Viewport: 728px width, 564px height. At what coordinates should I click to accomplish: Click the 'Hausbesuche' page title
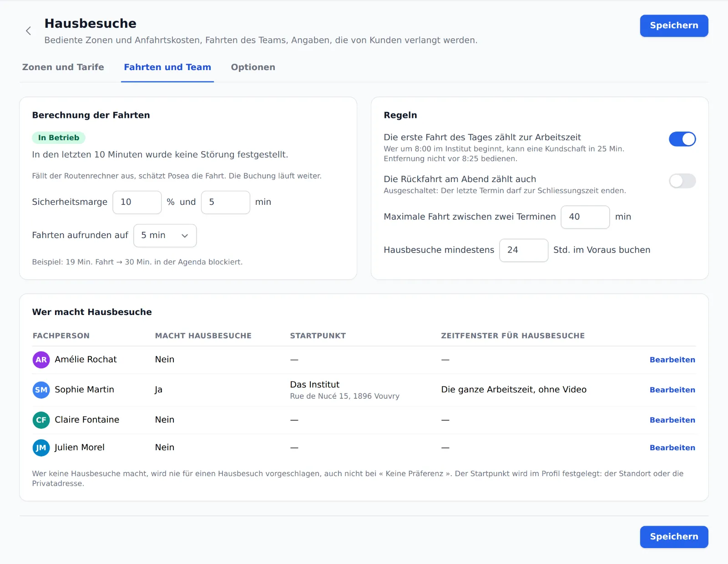click(91, 24)
